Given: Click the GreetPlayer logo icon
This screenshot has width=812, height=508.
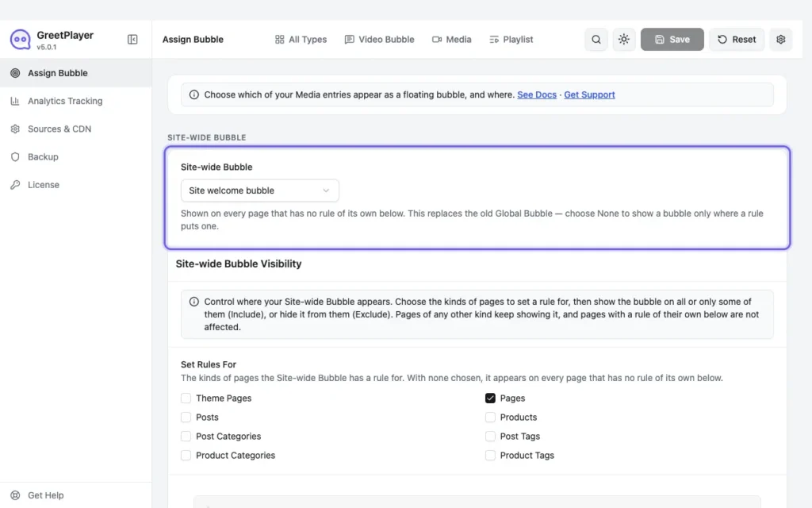Looking at the screenshot, I should tap(20, 40).
